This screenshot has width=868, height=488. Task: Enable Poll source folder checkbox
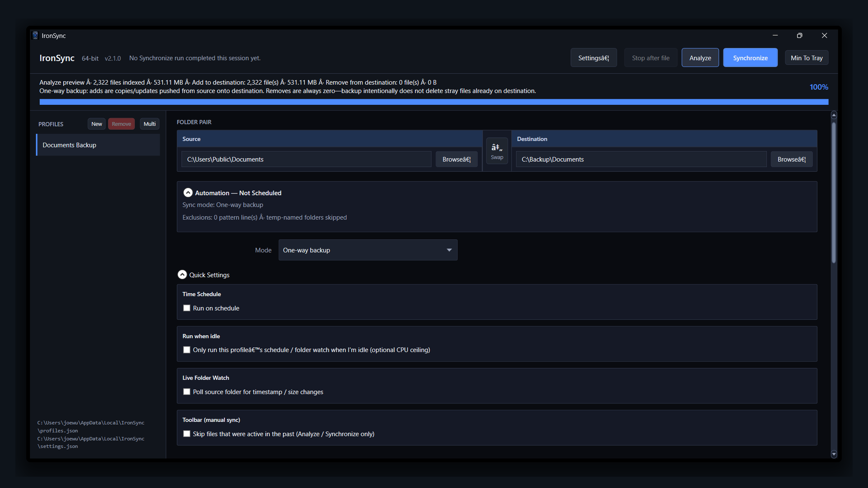tap(186, 392)
